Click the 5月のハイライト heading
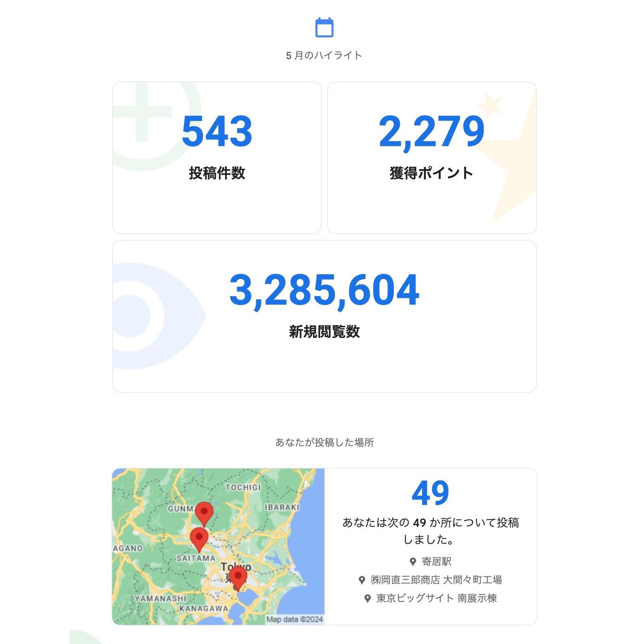 click(x=324, y=56)
